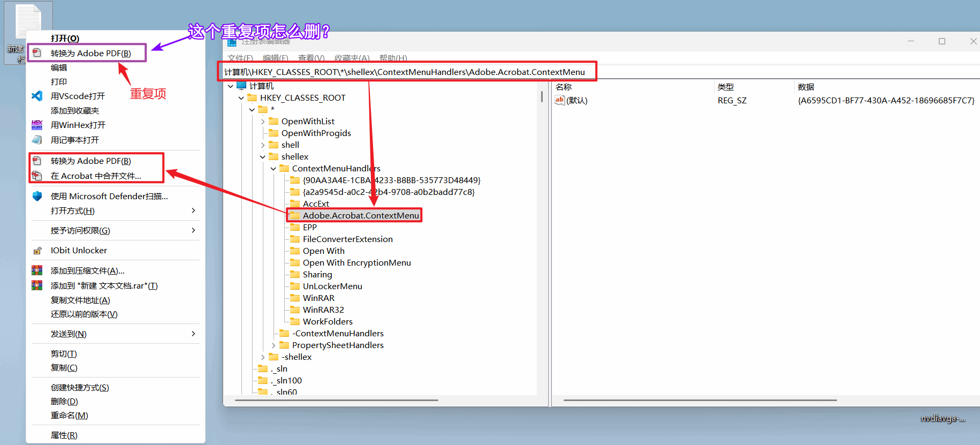Screen dimensions: 980x445
Task: Collapse the 计算机 root node
Action: tap(231, 86)
